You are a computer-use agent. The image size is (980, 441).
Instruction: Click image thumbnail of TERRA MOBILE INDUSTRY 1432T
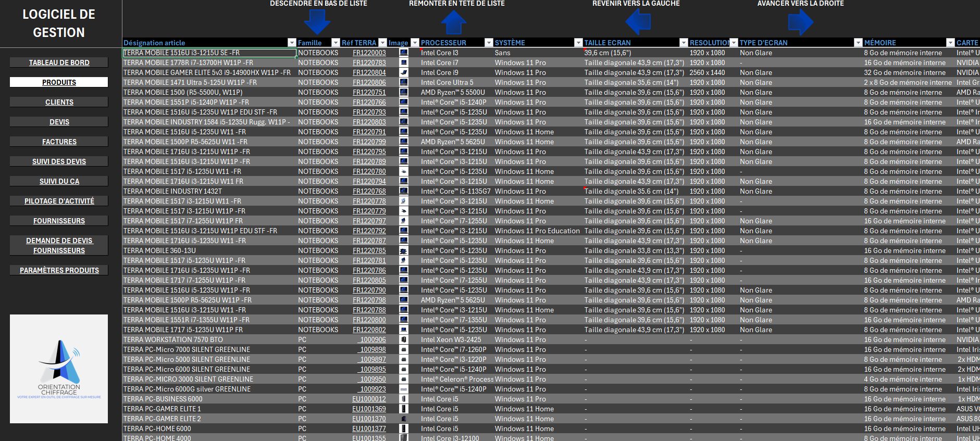coord(404,191)
